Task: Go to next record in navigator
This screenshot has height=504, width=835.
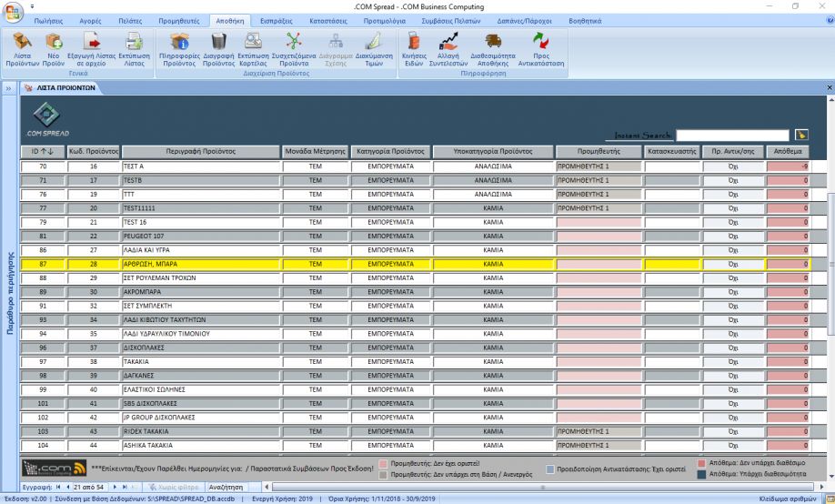Action: coord(115,487)
